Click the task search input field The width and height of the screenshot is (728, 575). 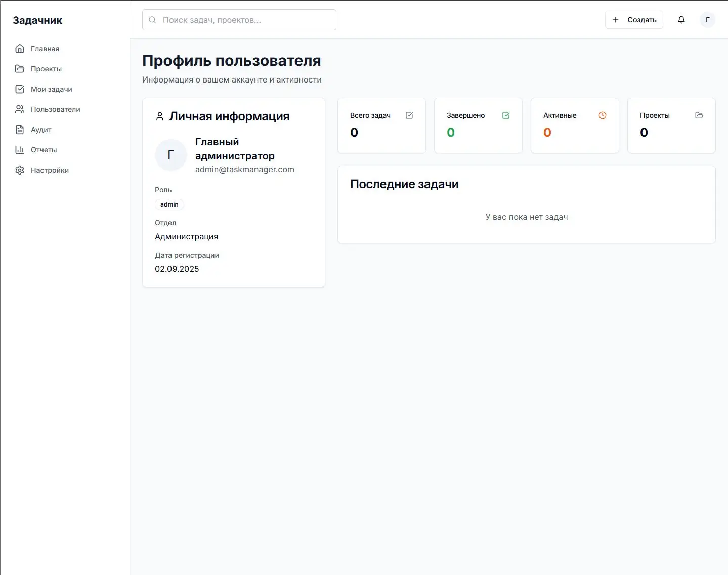[x=238, y=19]
